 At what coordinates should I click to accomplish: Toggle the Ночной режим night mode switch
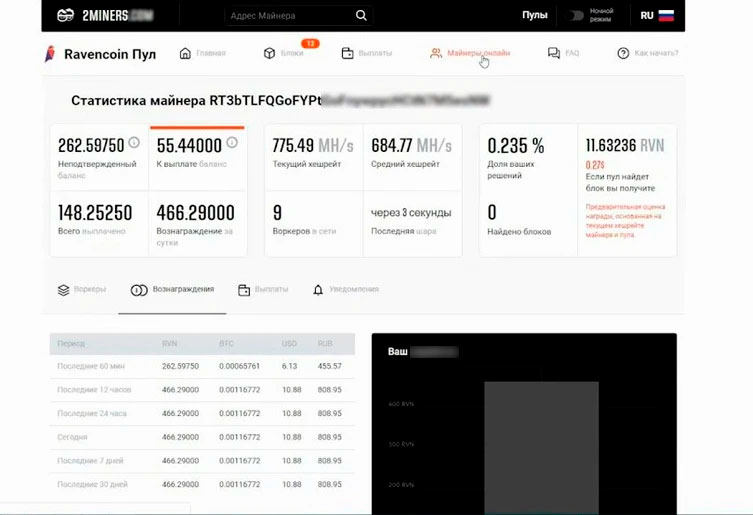(576, 16)
